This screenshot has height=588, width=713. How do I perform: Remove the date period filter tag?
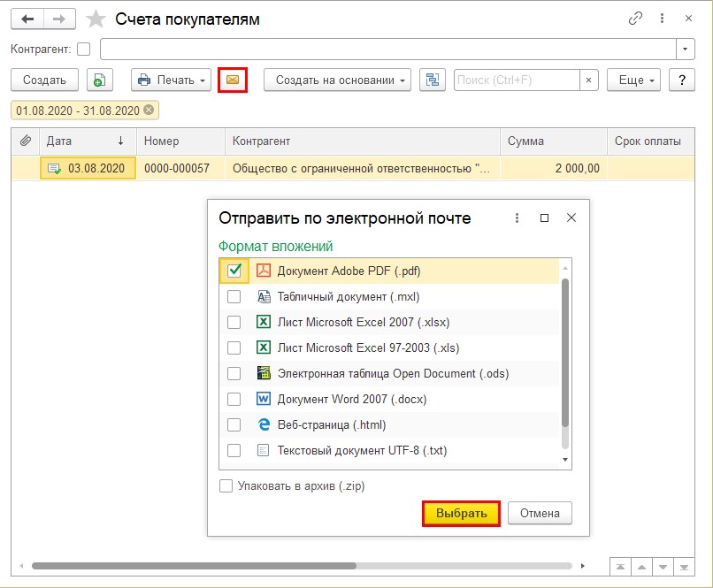pyautogui.click(x=149, y=111)
